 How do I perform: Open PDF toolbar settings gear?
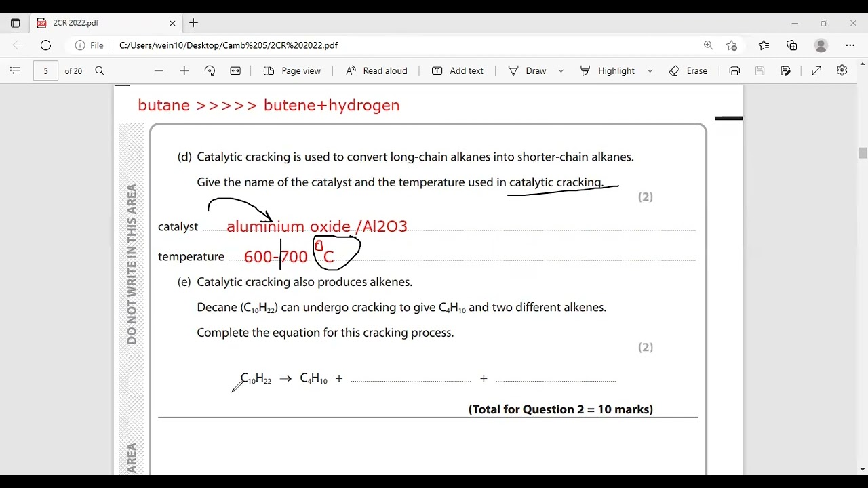coord(842,70)
